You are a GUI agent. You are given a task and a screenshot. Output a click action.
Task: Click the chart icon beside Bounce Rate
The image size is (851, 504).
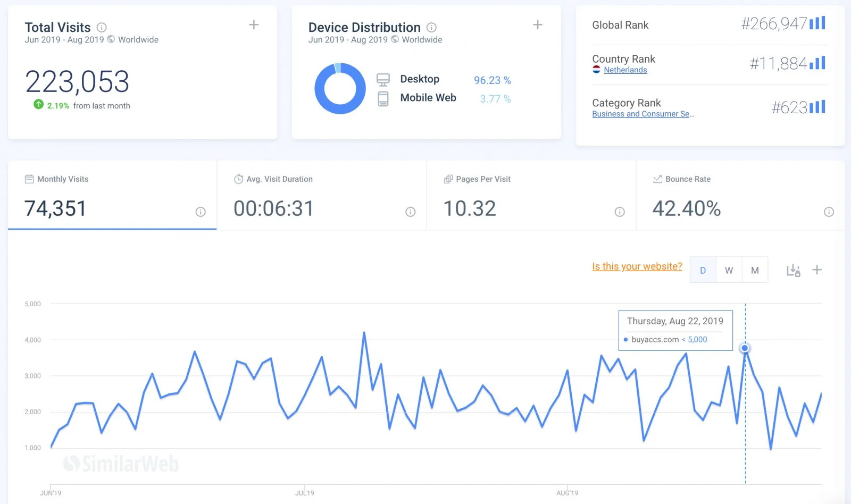(657, 179)
